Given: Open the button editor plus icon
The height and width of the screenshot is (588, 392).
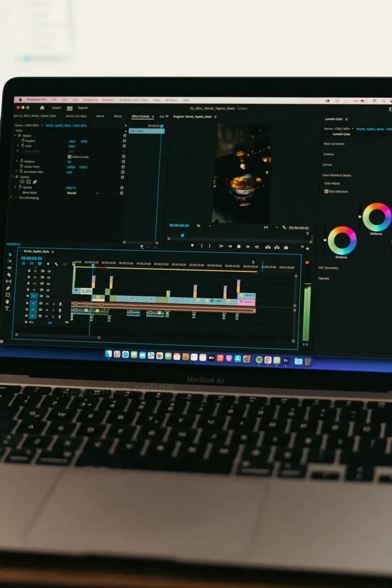Looking at the screenshot, I should point(307,248).
